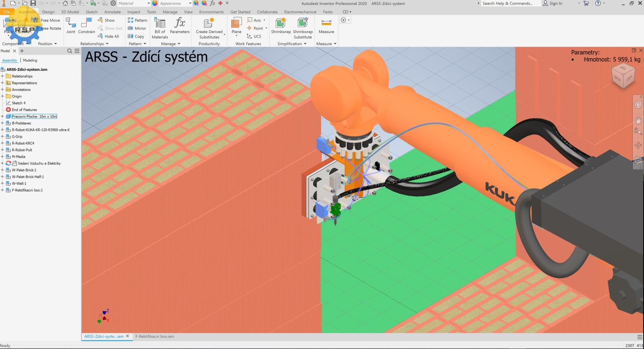This screenshot has height=349, width=644.
Task: Click Create Derived Substitutes
Action: (x=209, y=28)
